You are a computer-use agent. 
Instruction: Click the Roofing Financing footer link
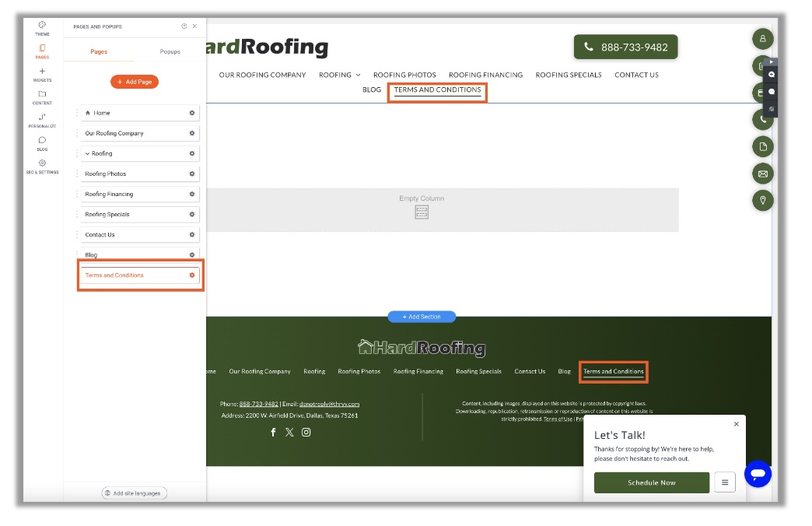click(418, 371)
